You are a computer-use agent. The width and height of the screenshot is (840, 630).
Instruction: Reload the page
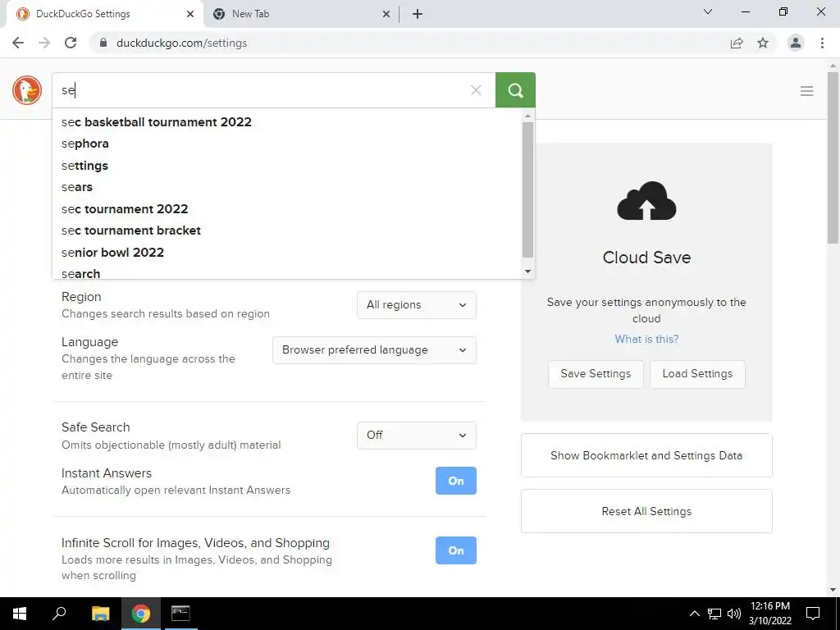click(71, 43)
